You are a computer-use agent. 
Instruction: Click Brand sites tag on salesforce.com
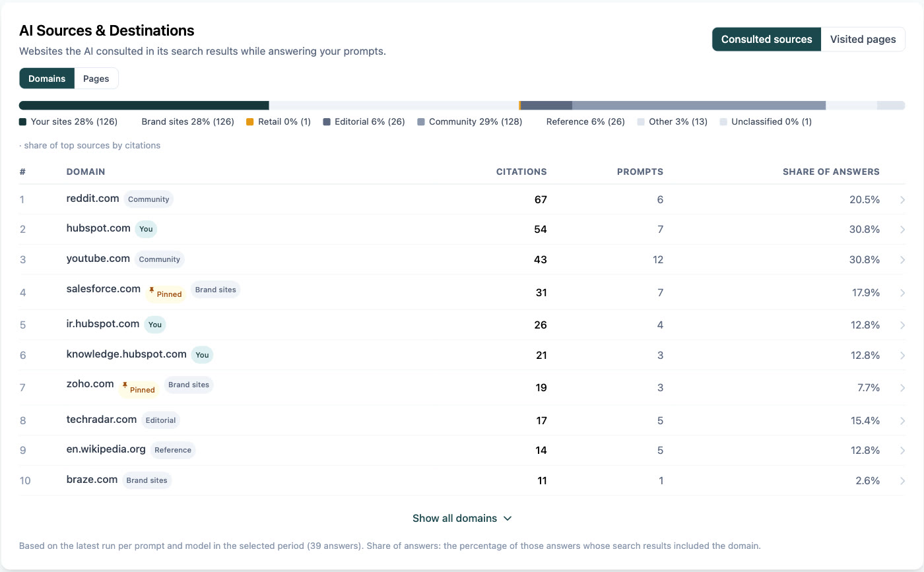coord(216,290)
